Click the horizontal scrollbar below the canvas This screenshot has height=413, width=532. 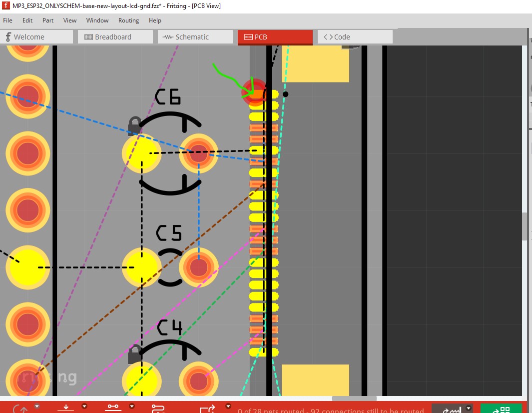(354, 398)
